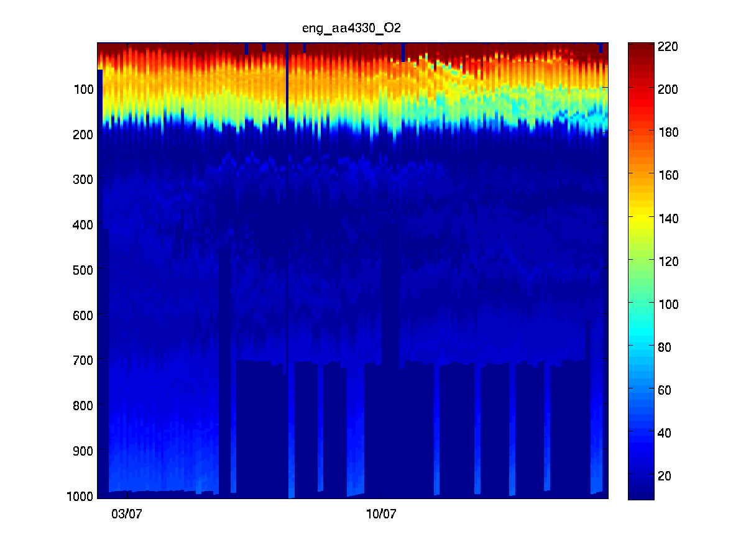
Task: Click the colorbar label 120
Action: click(x=668, y=261)
